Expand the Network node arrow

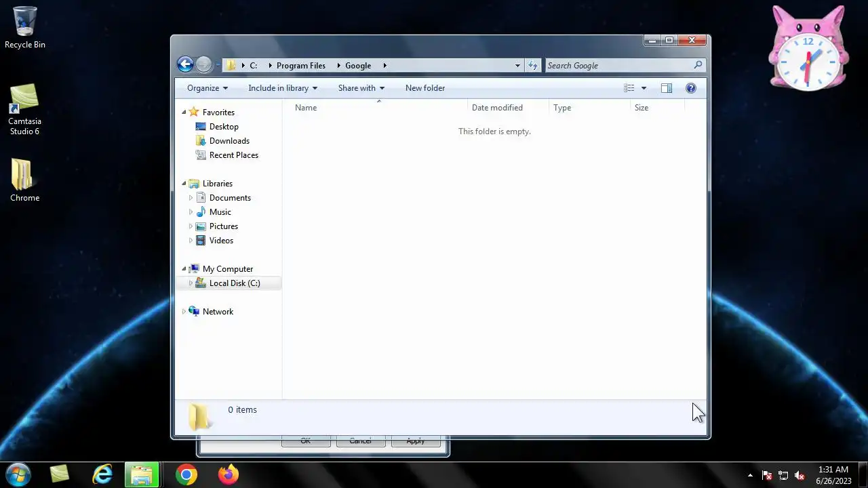point(184,312)
